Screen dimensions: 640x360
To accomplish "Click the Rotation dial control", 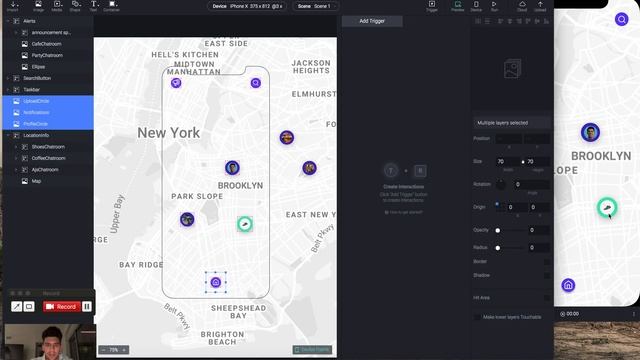I will (x=501, y=184).
